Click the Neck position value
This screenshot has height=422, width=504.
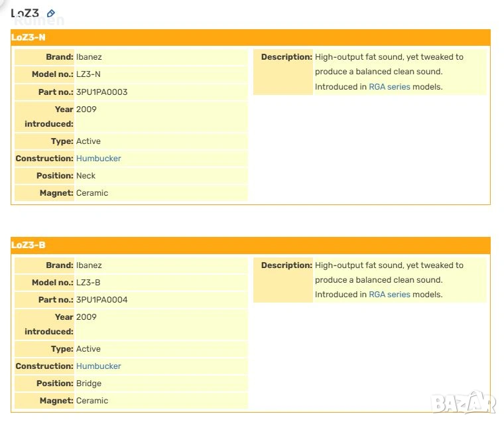pos(86,176)
